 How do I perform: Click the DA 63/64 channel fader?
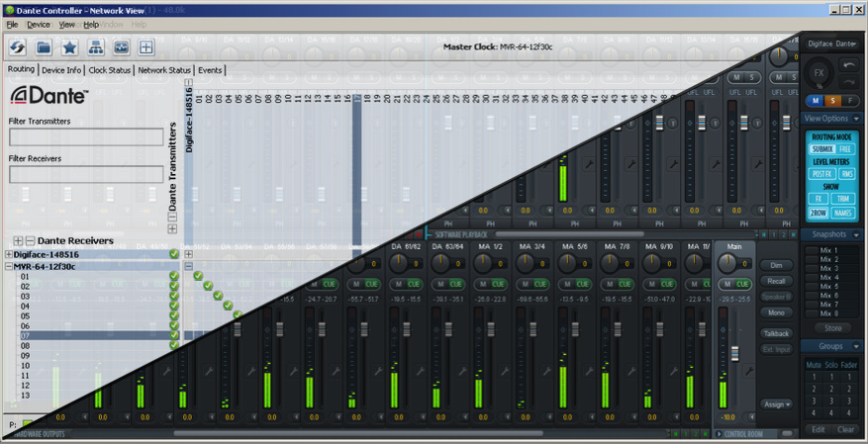[x=449, y=329]
